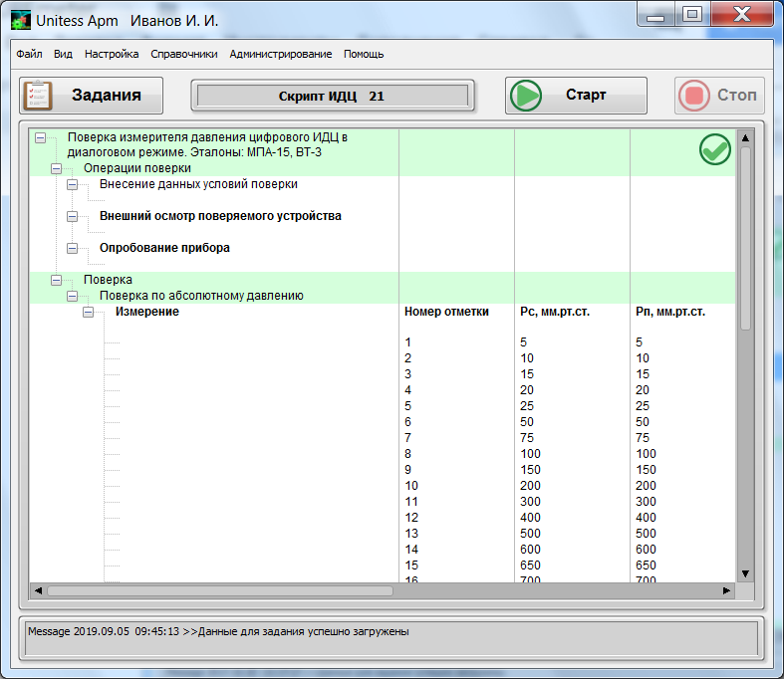The height and width of the screenshot is (679, 784).
Task: Open the Файл menu
Action: pos(29,54)
